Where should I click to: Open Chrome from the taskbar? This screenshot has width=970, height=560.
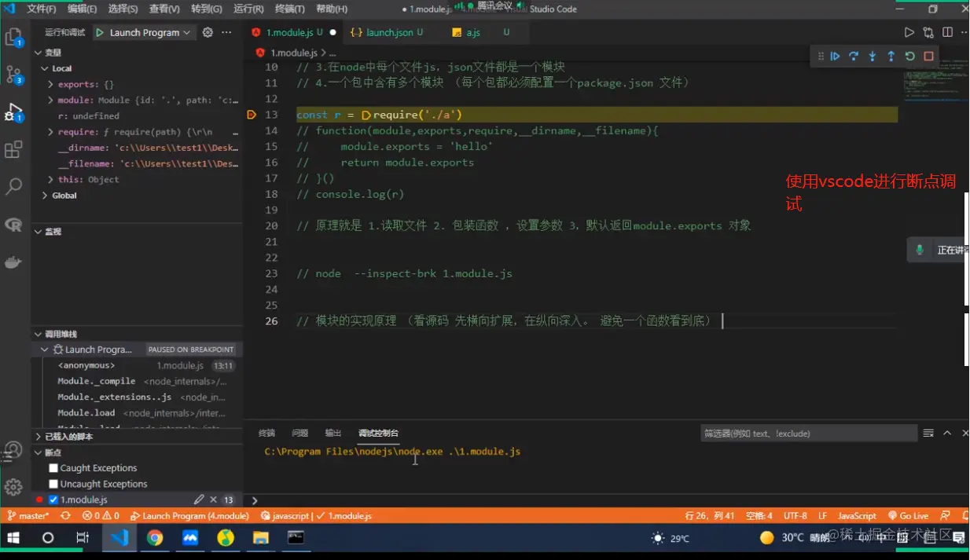tap(155, 538)
